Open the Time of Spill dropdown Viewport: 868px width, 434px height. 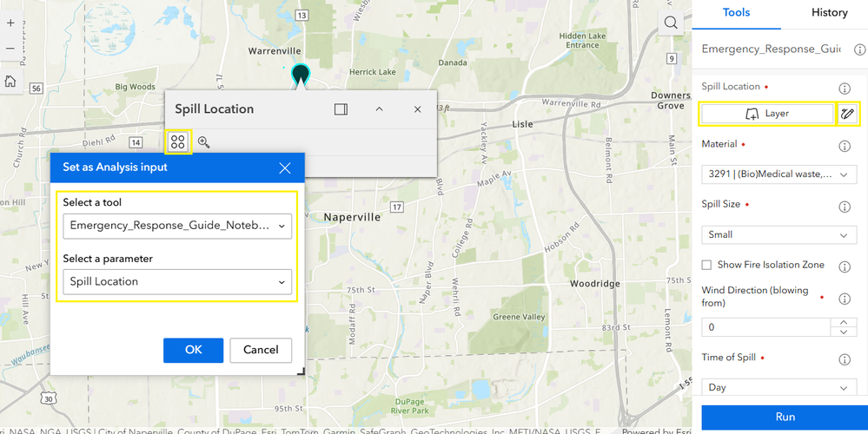(x=779, y=387)
